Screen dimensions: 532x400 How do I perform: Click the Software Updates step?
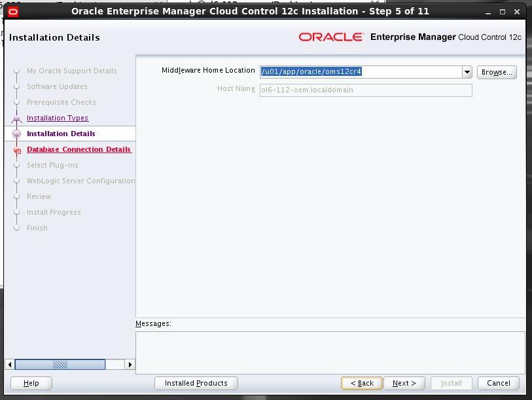(x=57, y=86)
